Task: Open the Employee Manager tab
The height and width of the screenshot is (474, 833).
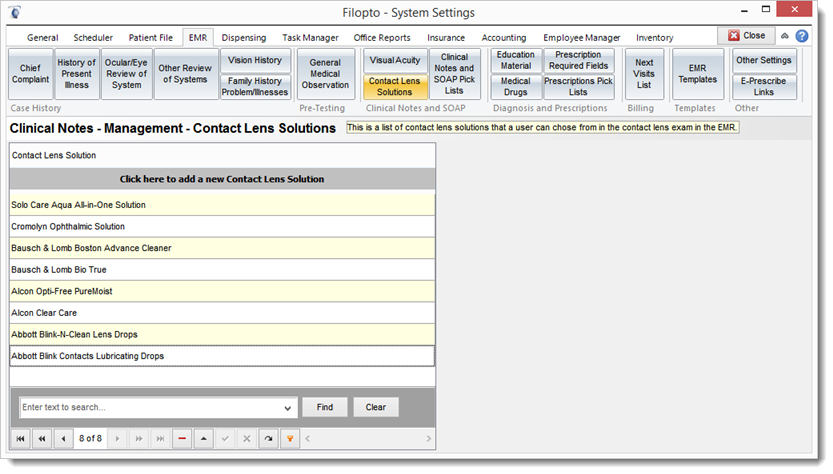Action: click(581, 38)
